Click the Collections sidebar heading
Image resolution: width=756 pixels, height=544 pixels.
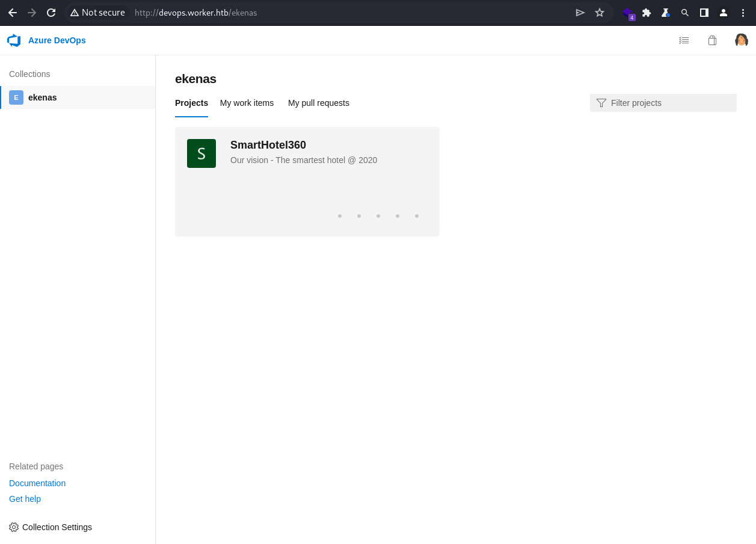(29, 74)
